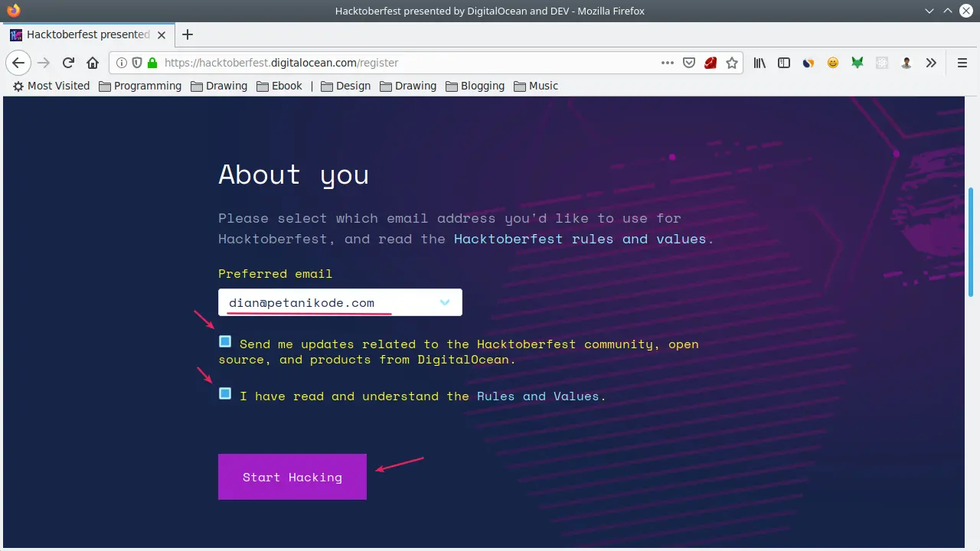Show more toolbar items chevron
980x551 pixels.
[x=931, y=63]
